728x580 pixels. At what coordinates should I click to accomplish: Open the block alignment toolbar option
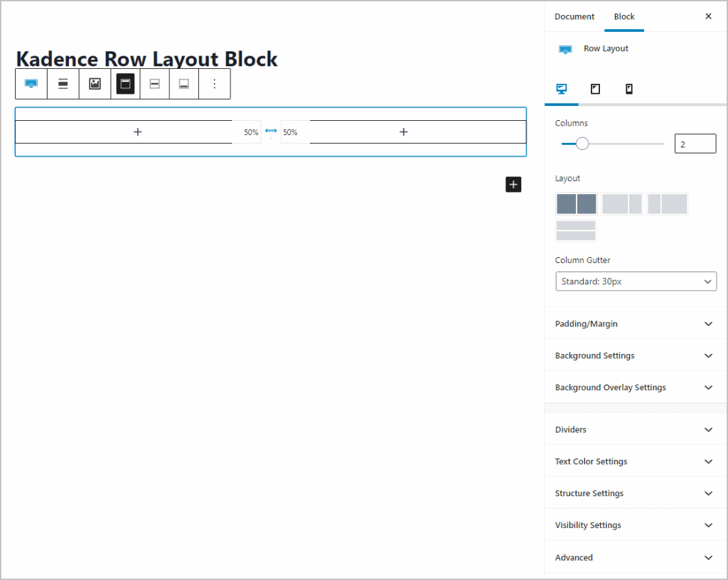[x=63, y=84]
